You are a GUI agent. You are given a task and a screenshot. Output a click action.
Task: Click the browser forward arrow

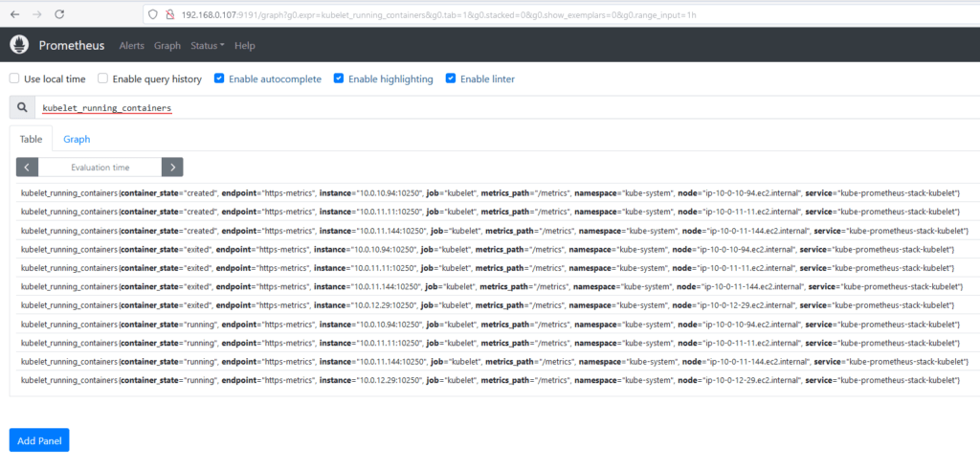click(37, 13)
